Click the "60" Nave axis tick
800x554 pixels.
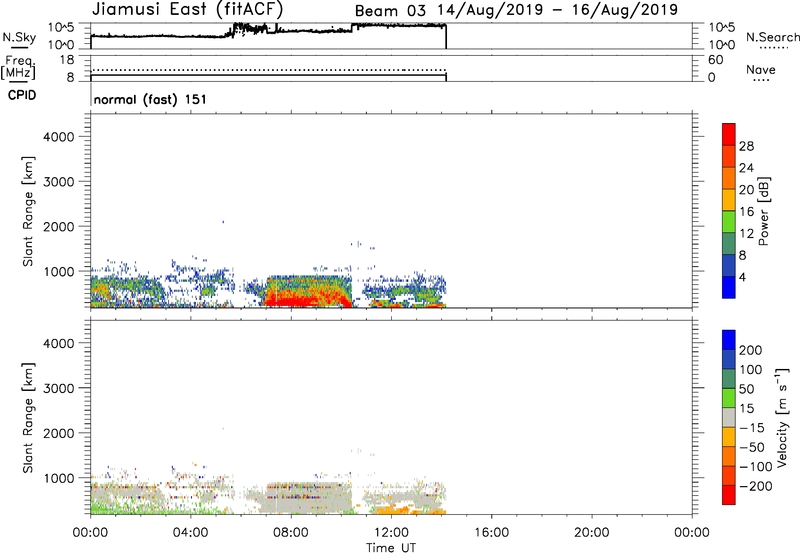coord(715,60)
